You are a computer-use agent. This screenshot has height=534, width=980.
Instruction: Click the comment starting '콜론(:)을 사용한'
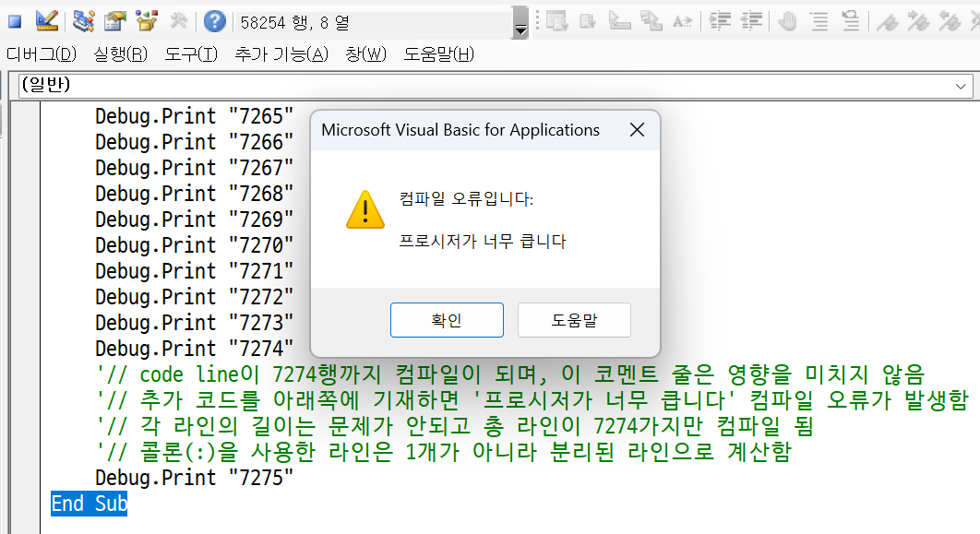tap(444, 452)
